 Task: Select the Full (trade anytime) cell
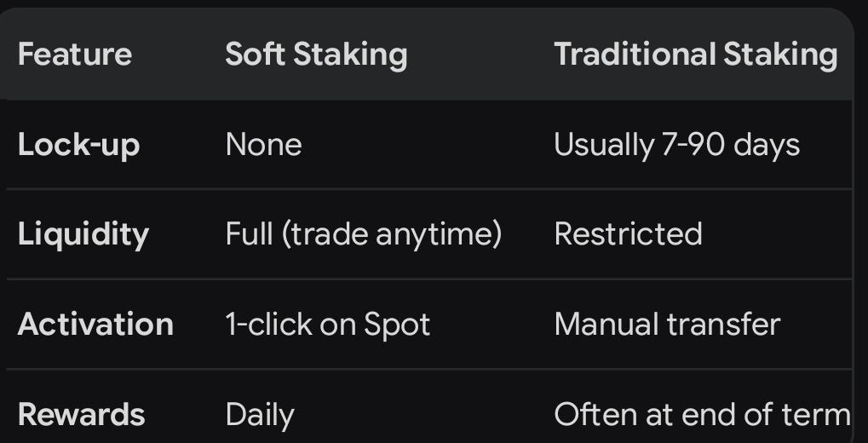pyautogui.click(x=364, y=235)
